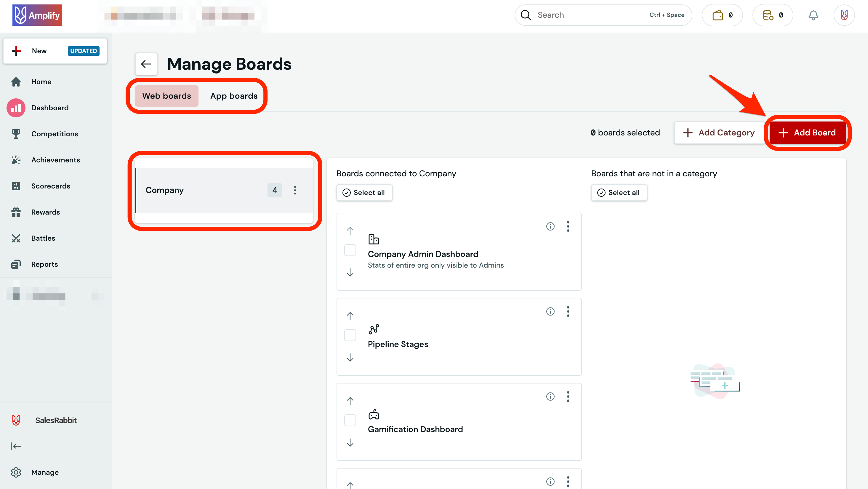The height and width of the screenshot is (489, 868).
Task: Open Competitions via the trophy icon
Action: [x=16, y=134]
